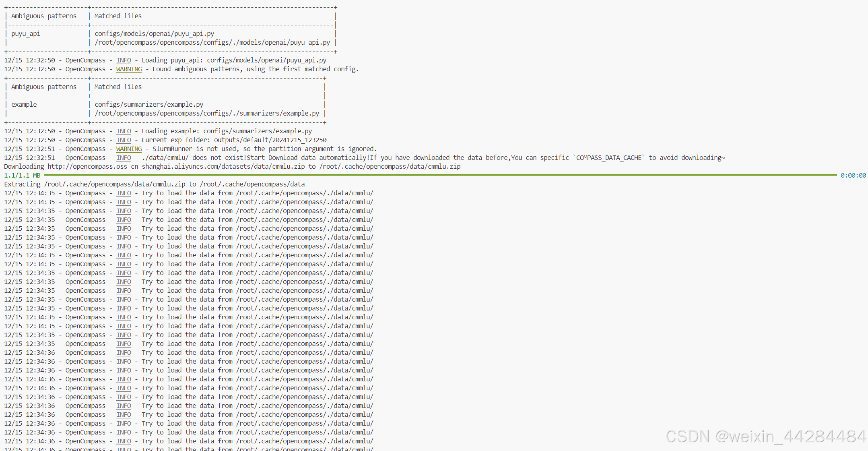Click INFO link on './data/cmmlu/ does not exist' line
The width and height of the screenshot is (868, 451).
click(x=124, y=158)
